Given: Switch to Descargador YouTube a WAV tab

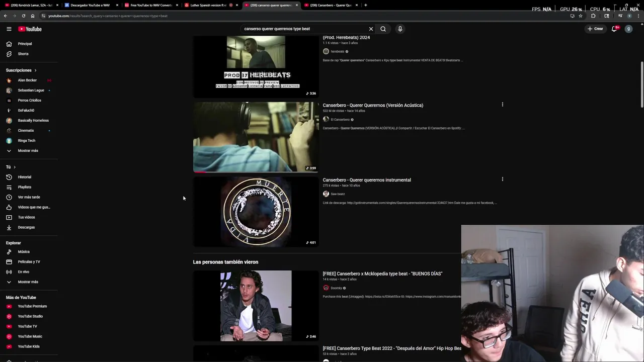Looking at the screenshot, I should (x=91, y=5).
